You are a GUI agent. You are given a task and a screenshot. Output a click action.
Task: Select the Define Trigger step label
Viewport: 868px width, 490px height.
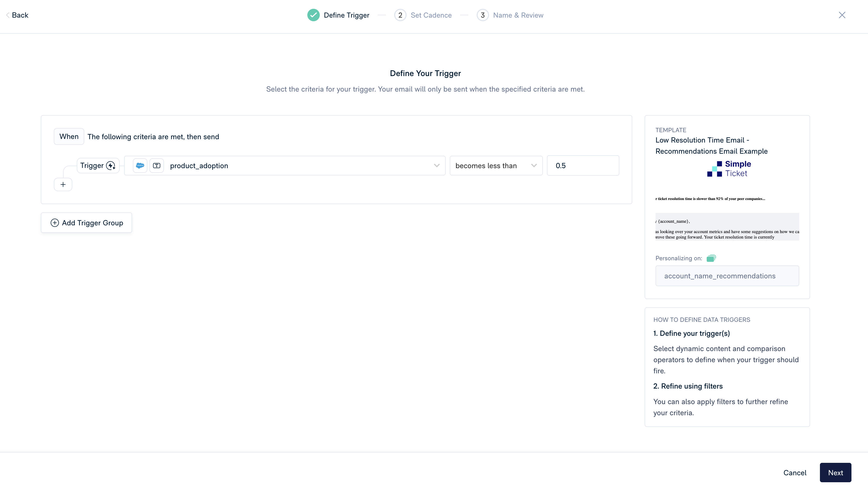(346, 15)
